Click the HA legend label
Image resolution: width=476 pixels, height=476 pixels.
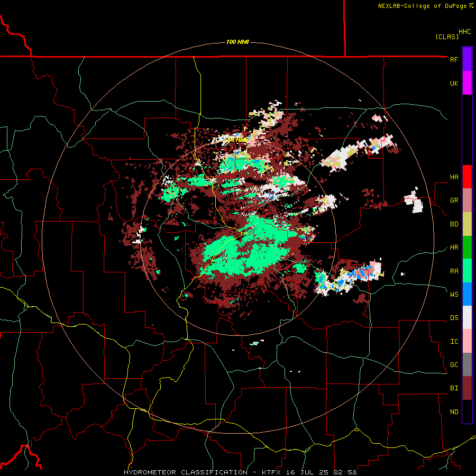coord(454,177)
